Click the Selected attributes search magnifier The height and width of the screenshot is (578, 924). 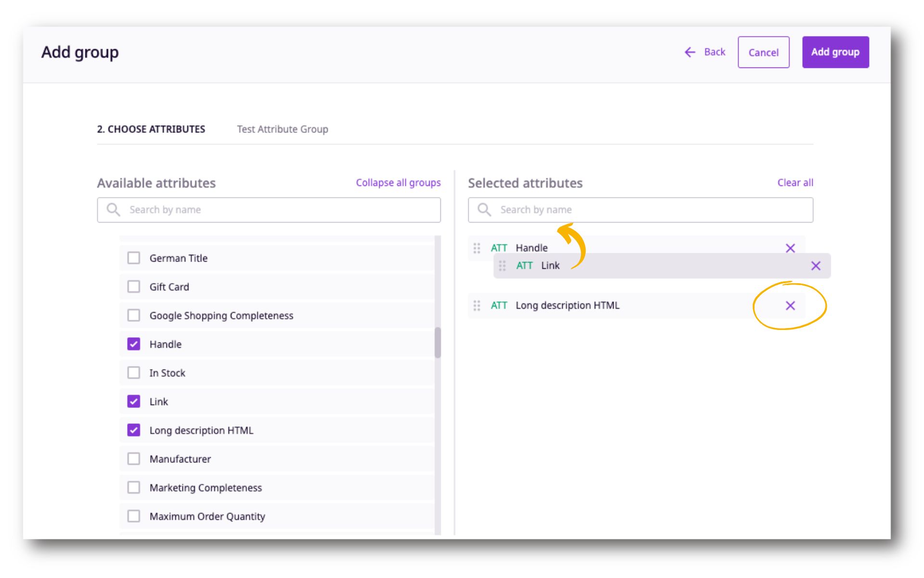pyautogui.click(x=484, y=210)
